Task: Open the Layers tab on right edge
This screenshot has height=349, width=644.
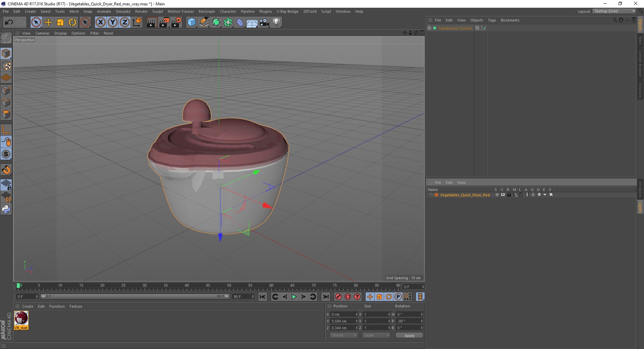Action: point(640,207)
